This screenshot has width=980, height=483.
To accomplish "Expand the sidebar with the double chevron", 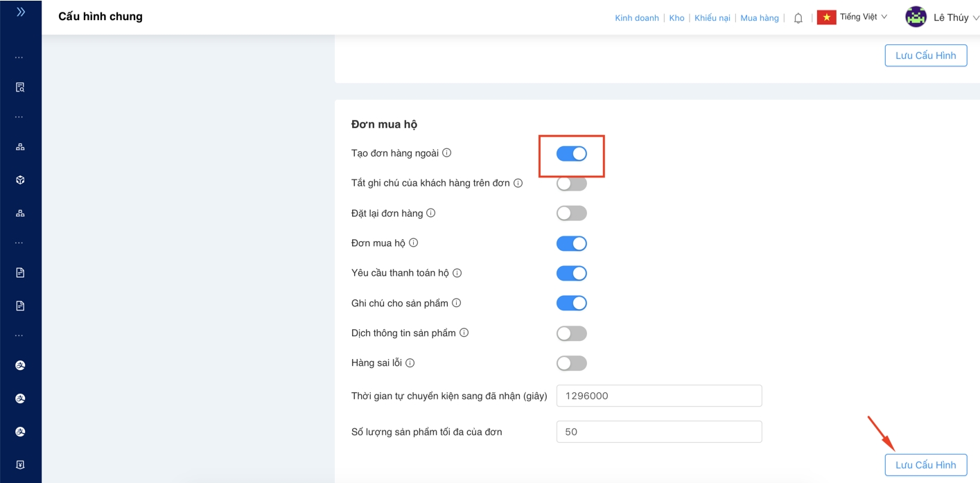I will click(21, 12).
